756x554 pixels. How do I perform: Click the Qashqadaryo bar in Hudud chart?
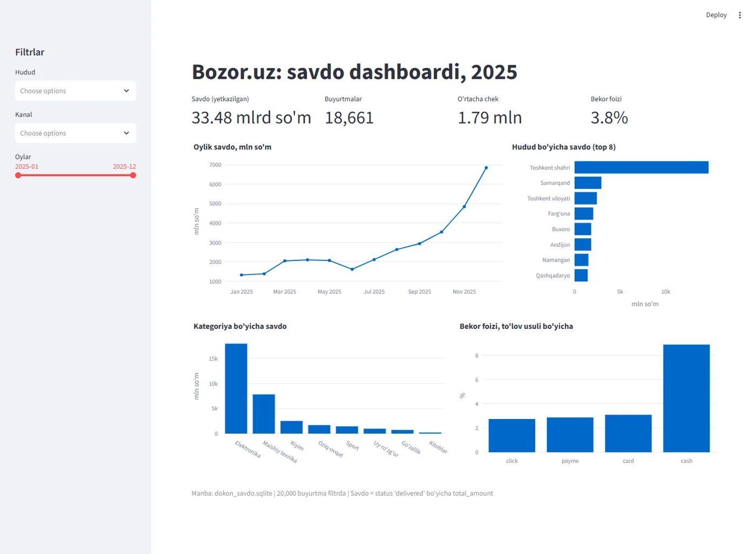point(581,275)
